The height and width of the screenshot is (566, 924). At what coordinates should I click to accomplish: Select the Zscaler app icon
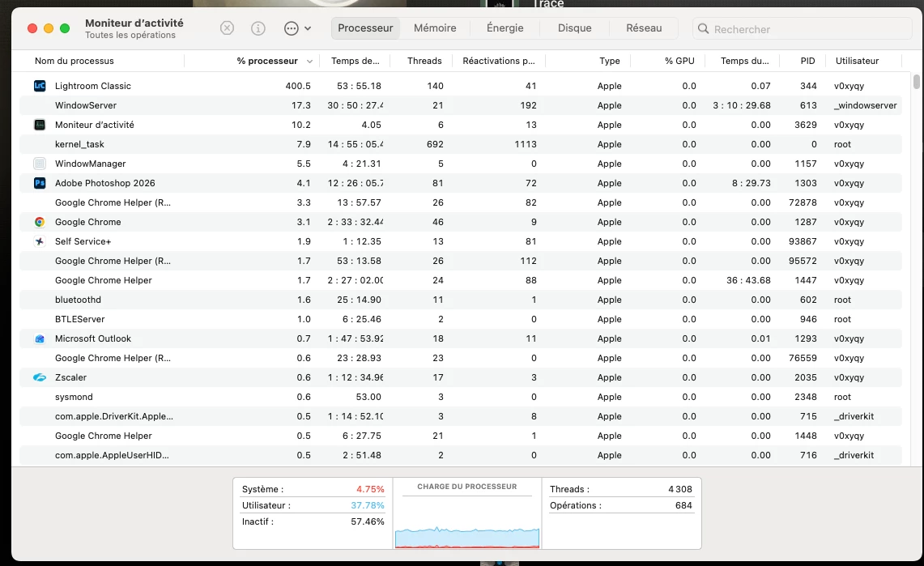coord(40,377)
